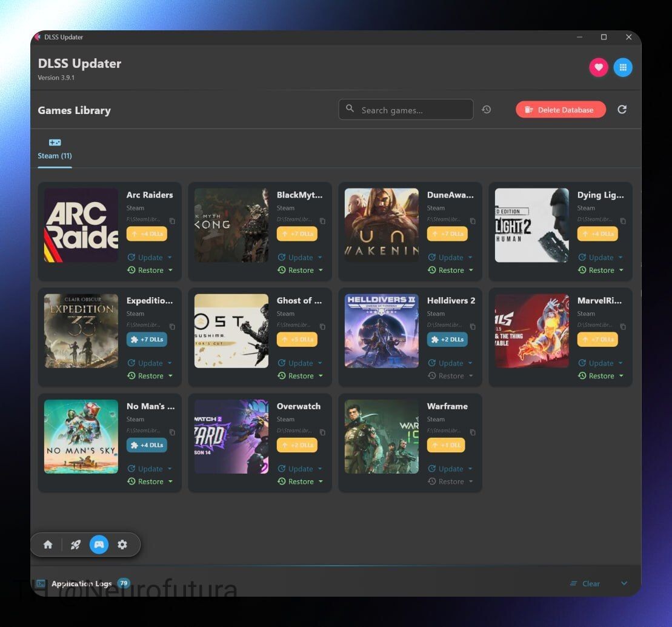
Task: Open the blue grid apps icon
Action: coord(623,67)
